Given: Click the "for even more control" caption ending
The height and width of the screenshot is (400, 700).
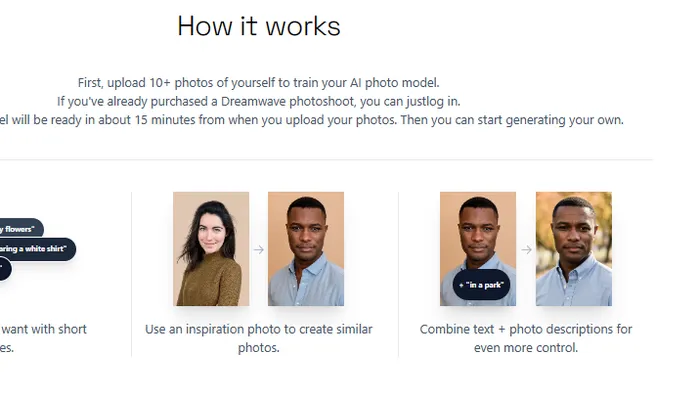Looking at the screenshot, I should pos(526,348).
